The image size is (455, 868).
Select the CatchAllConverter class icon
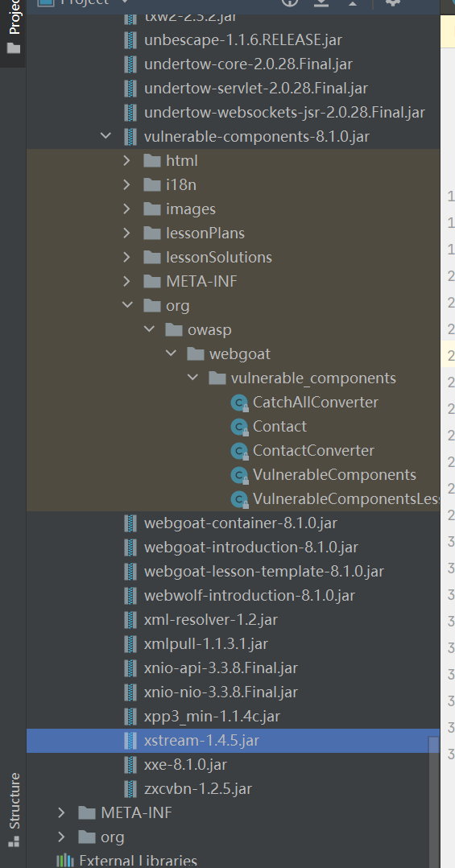coord(238,403)
